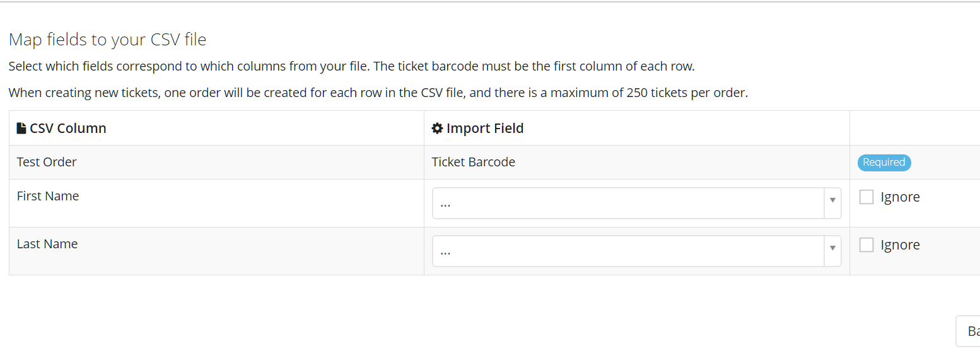Click the gear icon beside Import Field
The width and height of the screenshot is (980, 356).
[437, 129]
